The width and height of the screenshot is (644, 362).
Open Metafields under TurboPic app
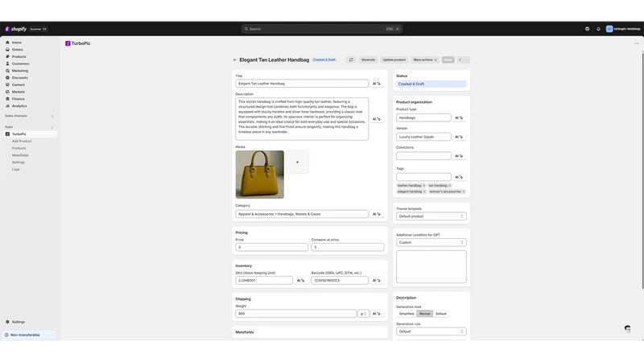click(20, 155)
